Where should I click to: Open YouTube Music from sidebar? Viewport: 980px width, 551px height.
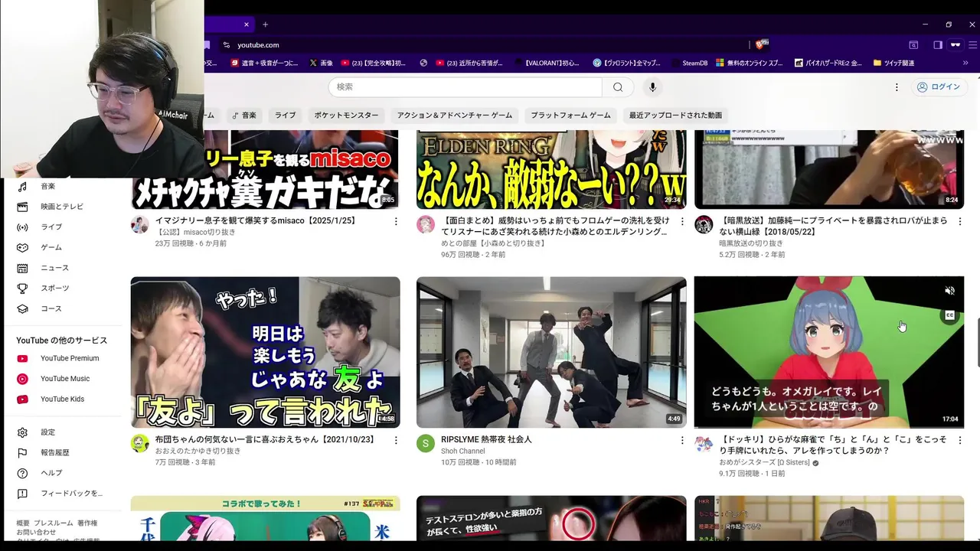tap(64, 379)
